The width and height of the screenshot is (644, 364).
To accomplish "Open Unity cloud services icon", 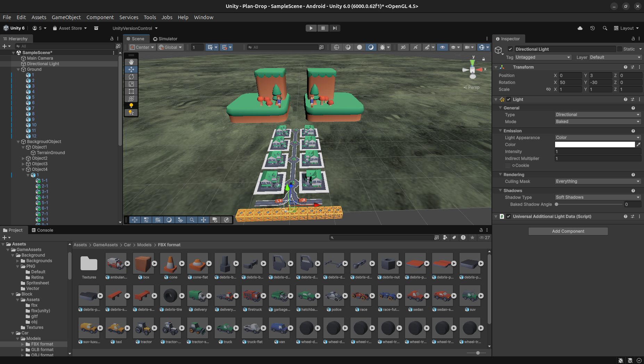I will (x=580, y=28).
